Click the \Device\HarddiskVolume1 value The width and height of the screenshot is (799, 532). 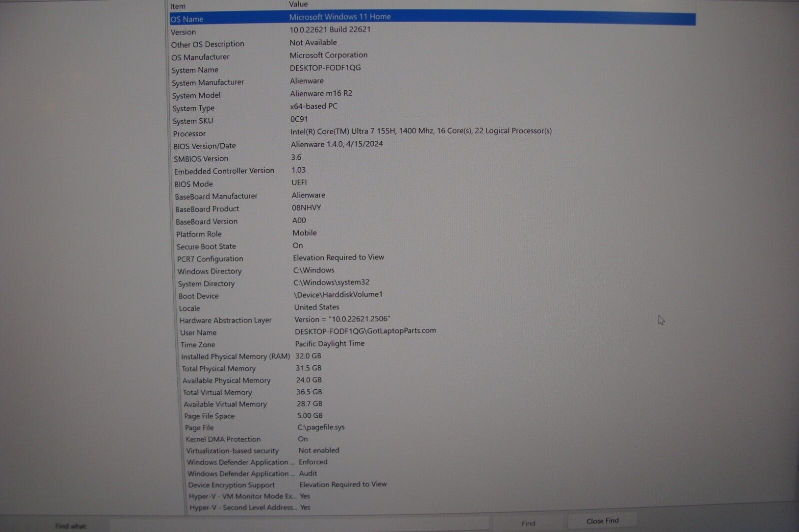pyautogui.click(x=338, y=294)
